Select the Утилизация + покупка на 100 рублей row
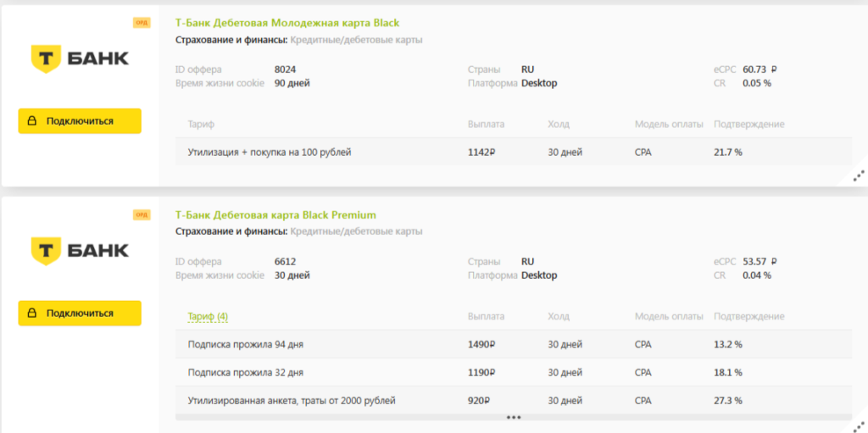Viewport: 868px width, 433px height. [x=269, y=153]
